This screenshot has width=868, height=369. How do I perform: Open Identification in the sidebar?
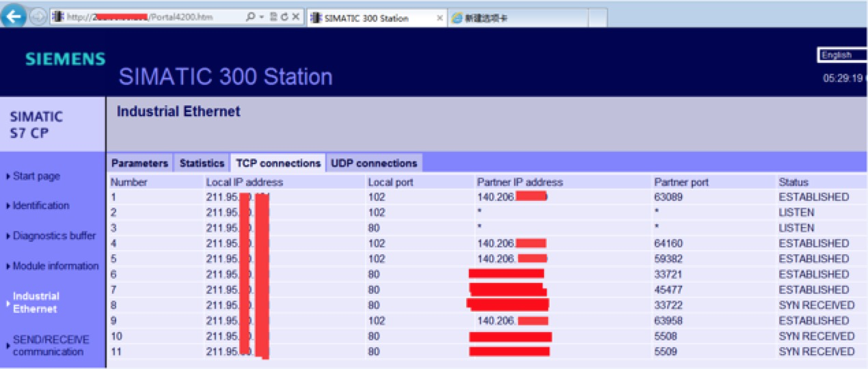click(x=41, y=206)
